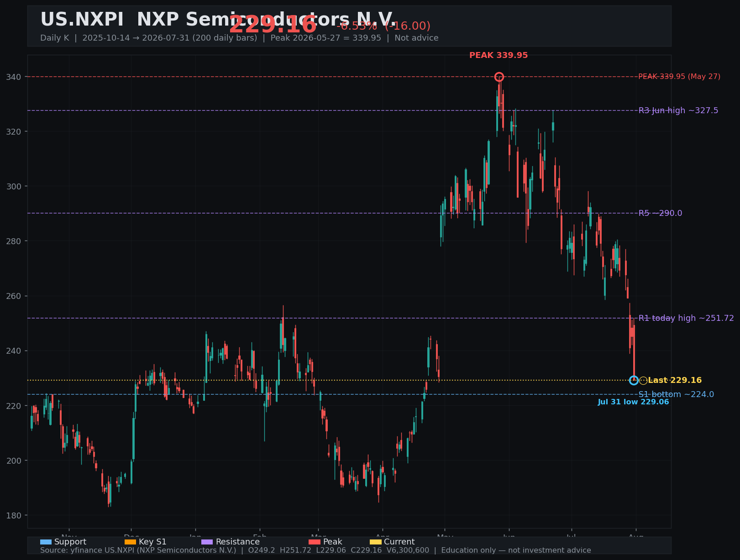Click the orange Key S1 legend swatch

(x=130, y=542)
